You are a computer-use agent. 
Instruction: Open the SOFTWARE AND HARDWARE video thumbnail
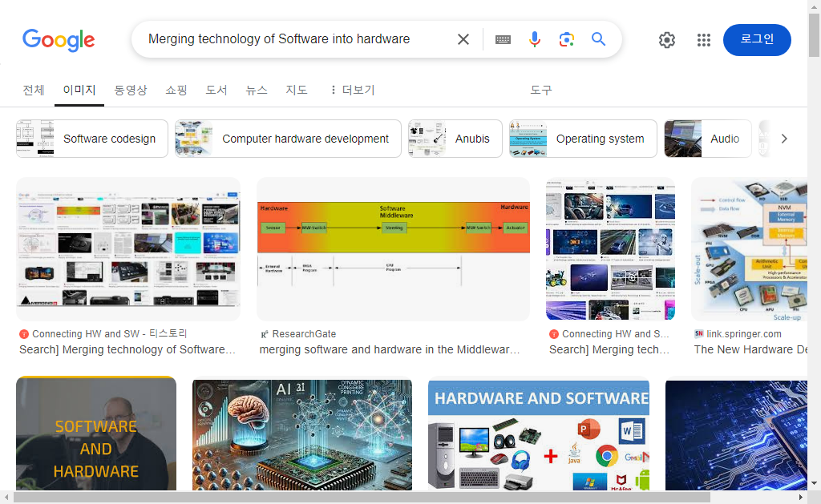click(96, 433)
